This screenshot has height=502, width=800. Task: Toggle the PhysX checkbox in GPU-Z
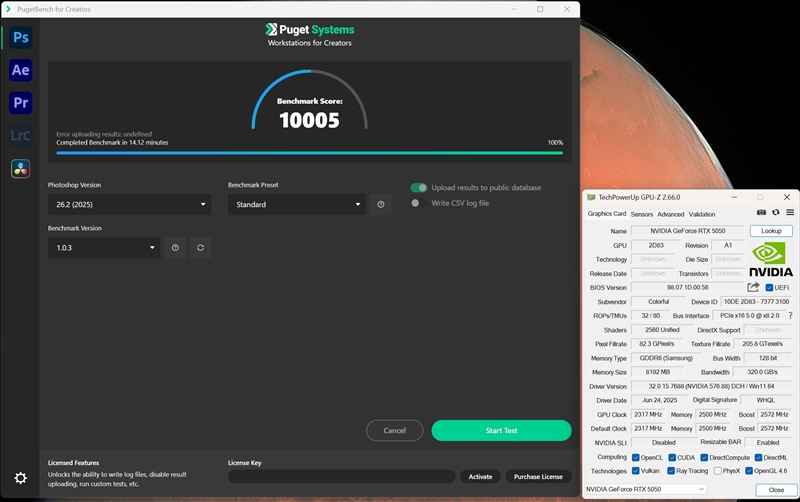coord(718,471)
